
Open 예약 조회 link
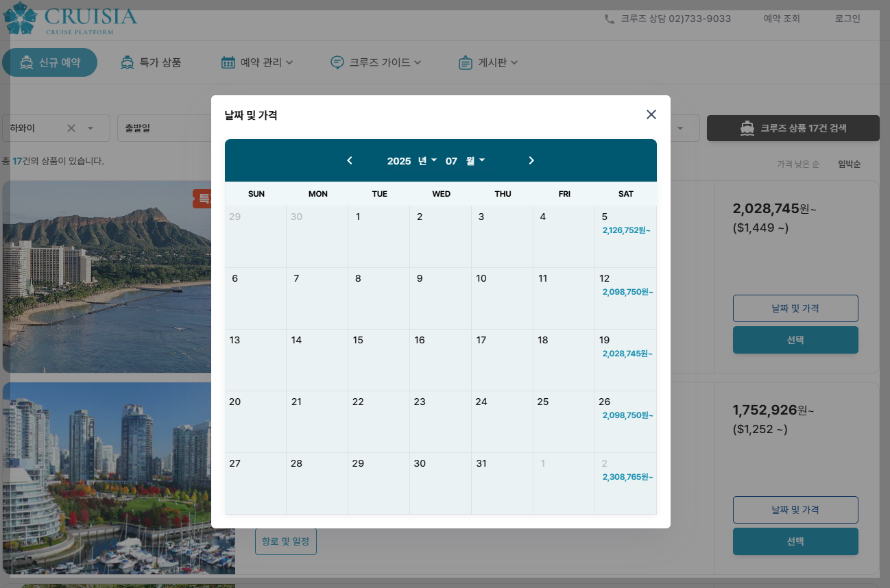[x=782, y=19]
